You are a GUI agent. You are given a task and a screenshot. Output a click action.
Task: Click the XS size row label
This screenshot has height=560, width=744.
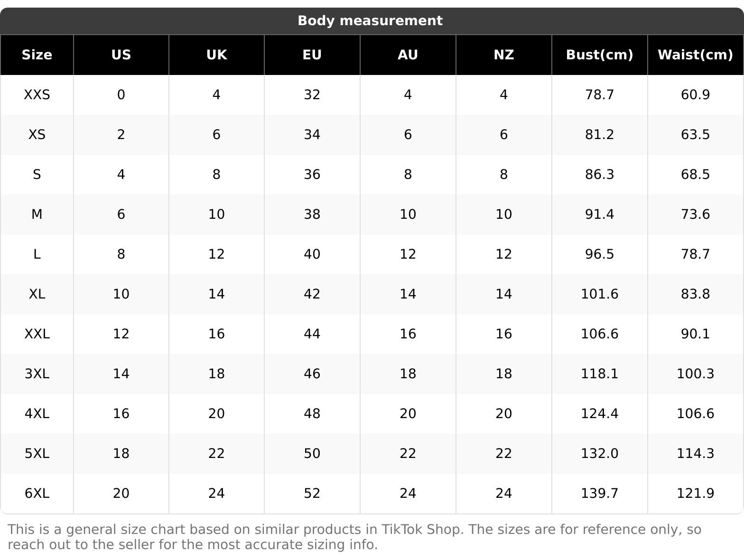tap(37, 135)
